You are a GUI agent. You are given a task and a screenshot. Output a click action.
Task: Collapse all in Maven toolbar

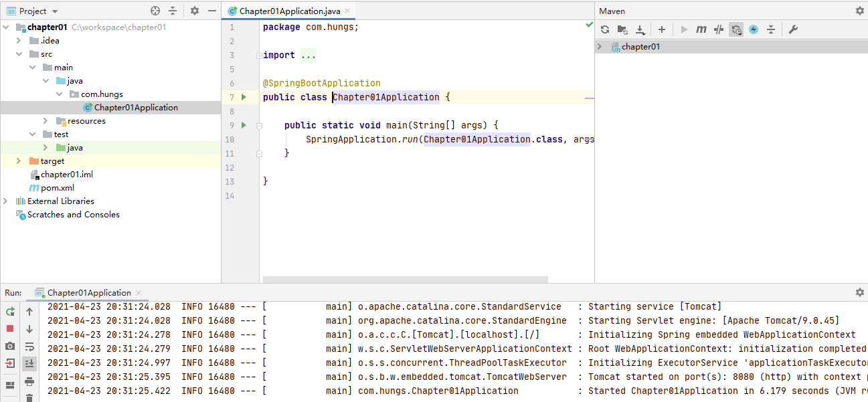point(771,29)
